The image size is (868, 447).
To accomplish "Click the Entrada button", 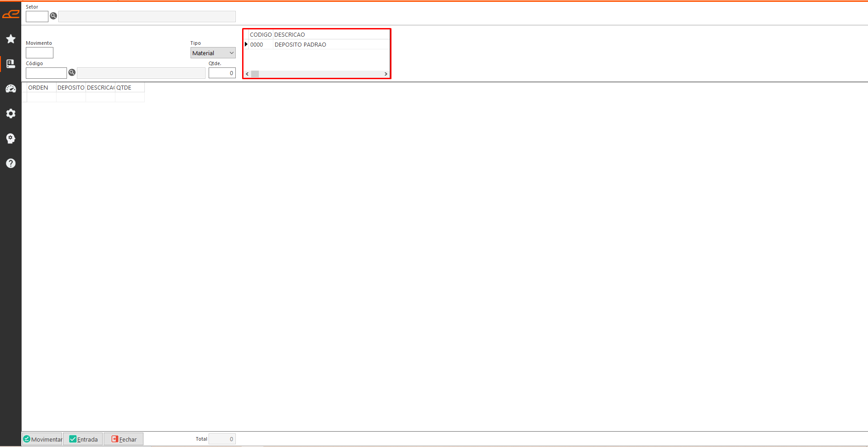I will point(83,439).
